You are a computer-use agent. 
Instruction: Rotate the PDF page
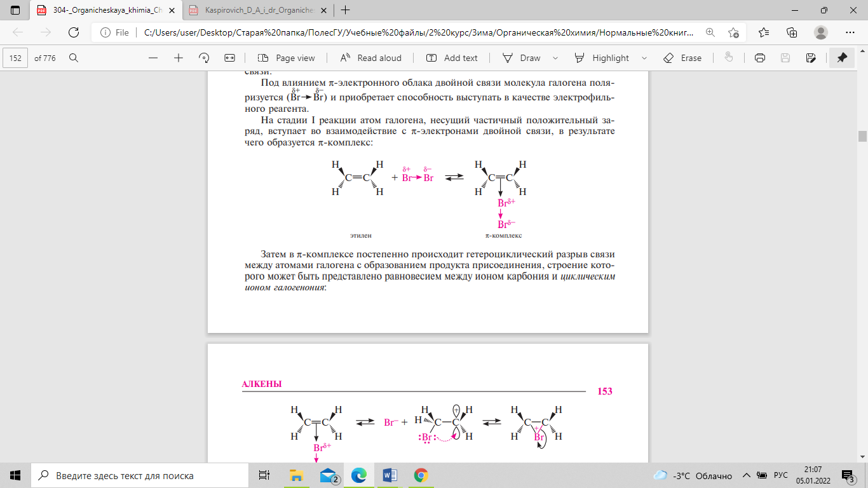[204, 58]
